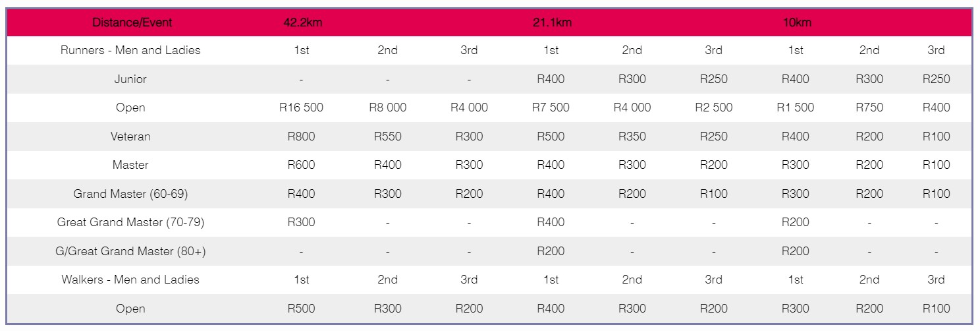Select the Walkers - Men and Ladies label
The image size is (980, 331).
coord(130,280)
